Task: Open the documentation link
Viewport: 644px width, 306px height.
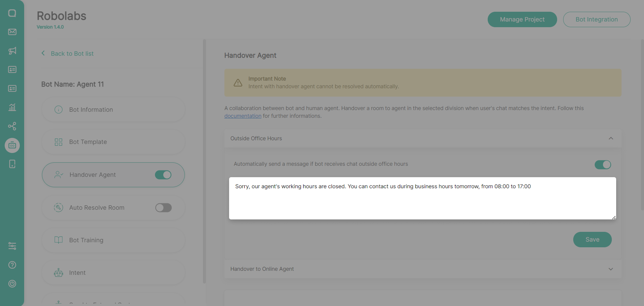Action: 243,116
